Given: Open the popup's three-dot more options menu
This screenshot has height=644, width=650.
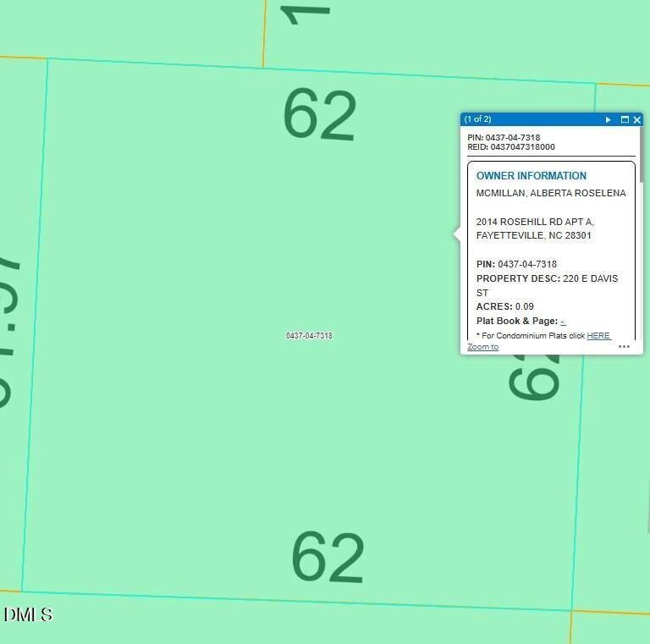Looking at the screenshot, I should pos(624,346).
